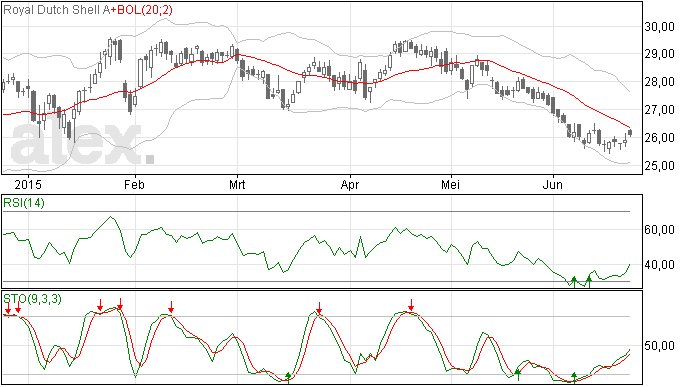690x387 pixels.
Task: Select the 30,00 price axis label
Action: coord(659,27)
